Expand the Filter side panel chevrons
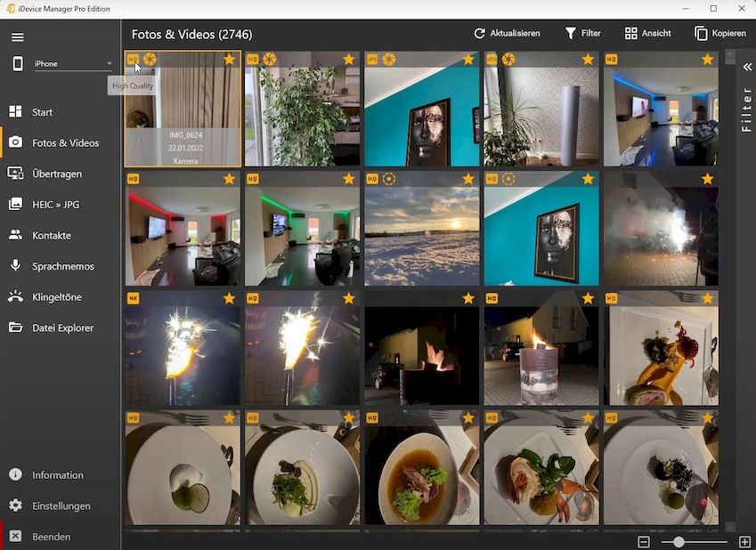The image size is (756, 550). point(747,67)
